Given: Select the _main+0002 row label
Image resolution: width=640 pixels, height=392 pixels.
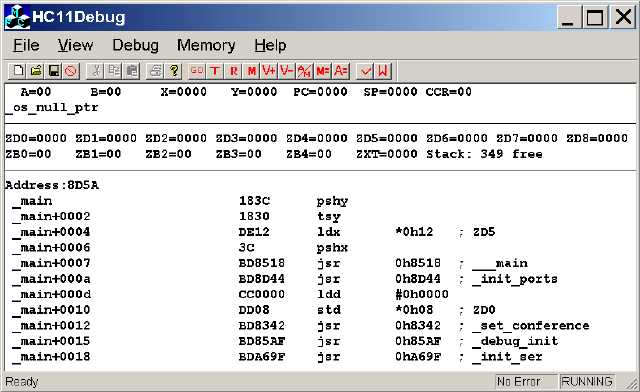Looking at the screenshot, I should 51,216.
